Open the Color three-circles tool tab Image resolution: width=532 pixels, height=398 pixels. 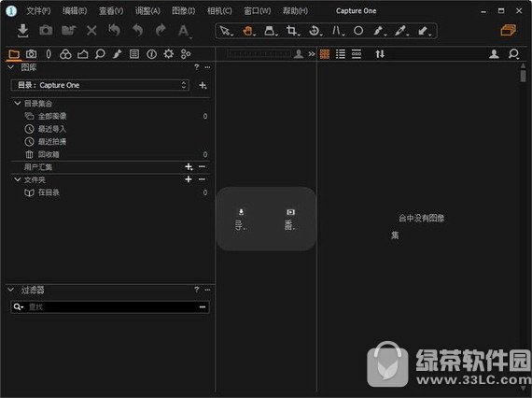(x=65, y=53)
